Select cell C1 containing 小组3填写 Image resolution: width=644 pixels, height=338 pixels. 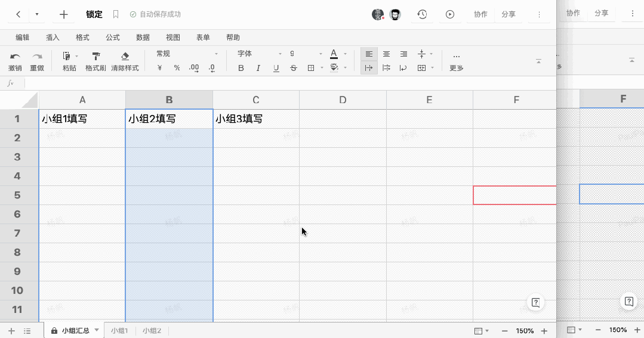pos(255,119)
